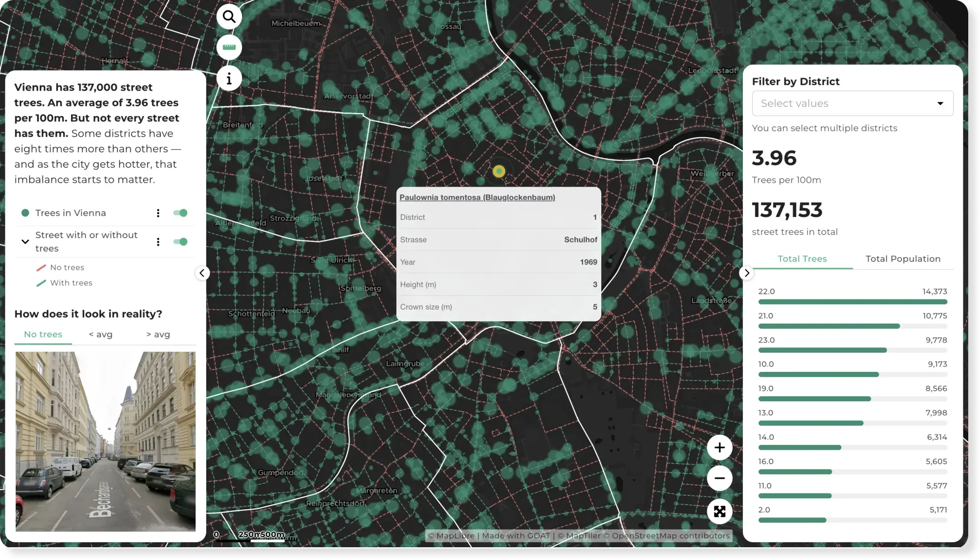
Task: Open the OpenStreetMap contributors link
Action: coord(671,535)
